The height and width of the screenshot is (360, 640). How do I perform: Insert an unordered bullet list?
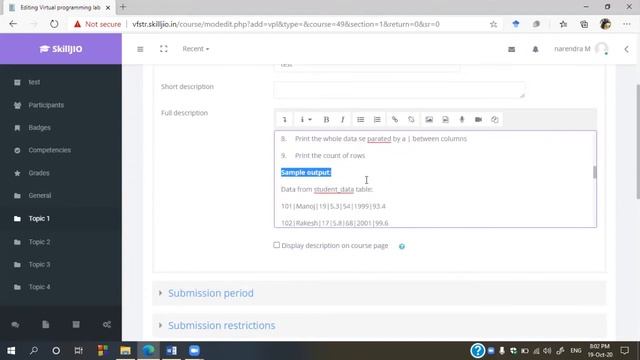click(360, 120)
